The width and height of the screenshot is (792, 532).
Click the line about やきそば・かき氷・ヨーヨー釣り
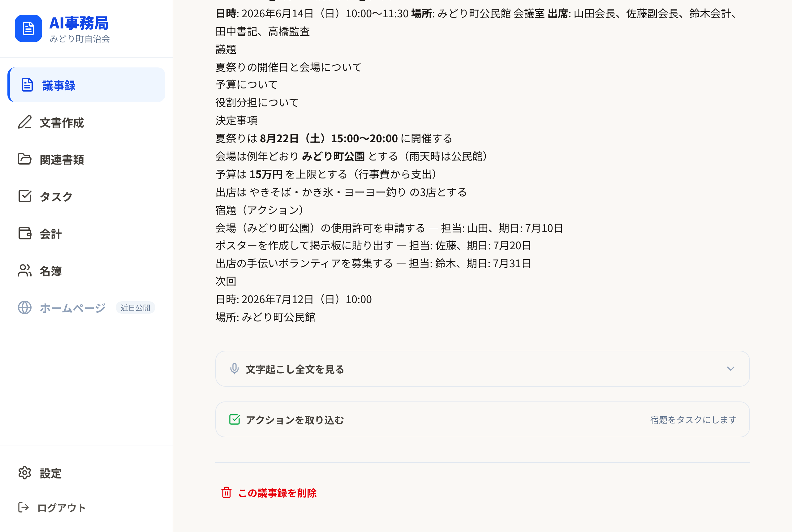[x=341, y=192]
